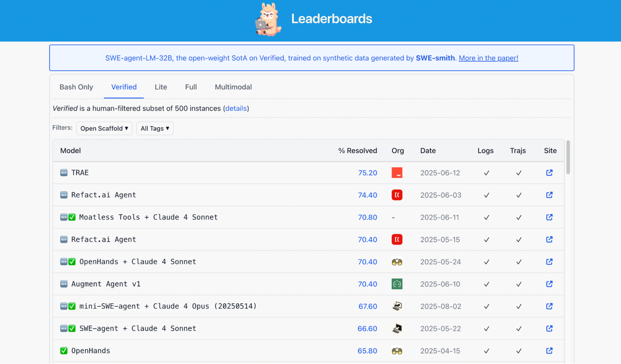Open site link for Moatless Tools row

click(x=549, y=217)
